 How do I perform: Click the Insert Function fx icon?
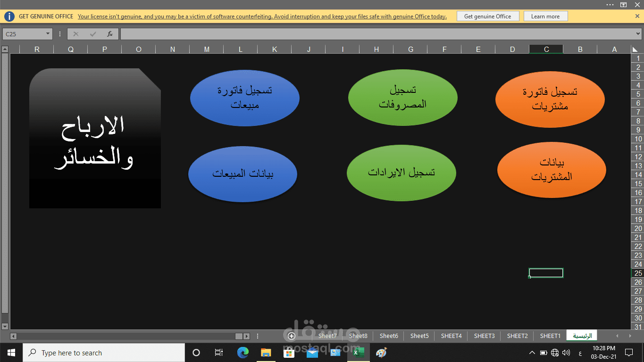110,34
